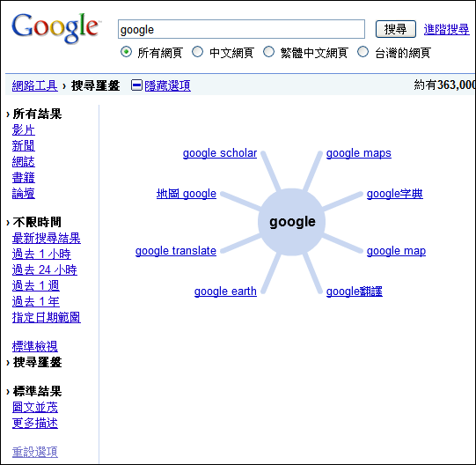Click the central google wheel node
476x465 pixels.
click(x=292, y=222)
